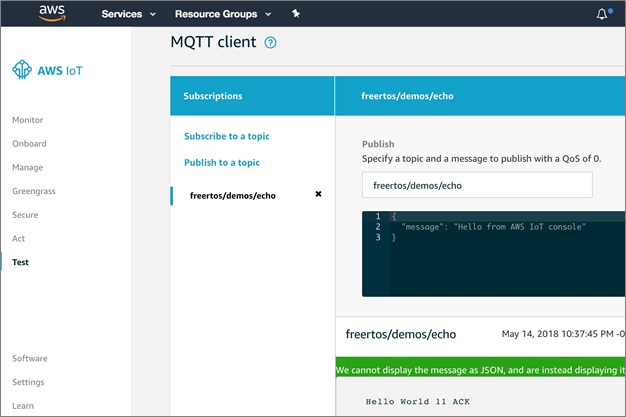Click the Subscribe to a topic link
The width and height of the screenshot is (626, 417).
click(227, 136)
